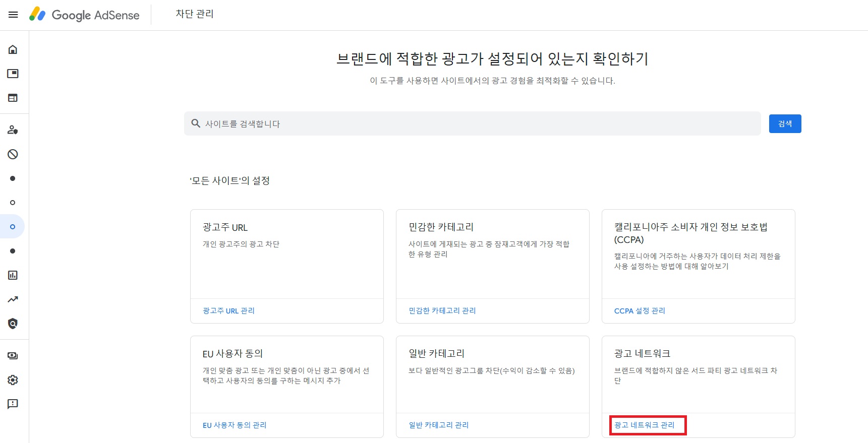Click the 일반 카테고리 card description text
The height and width of the screenshot is (443, 868).
click(x=492, y=370)
